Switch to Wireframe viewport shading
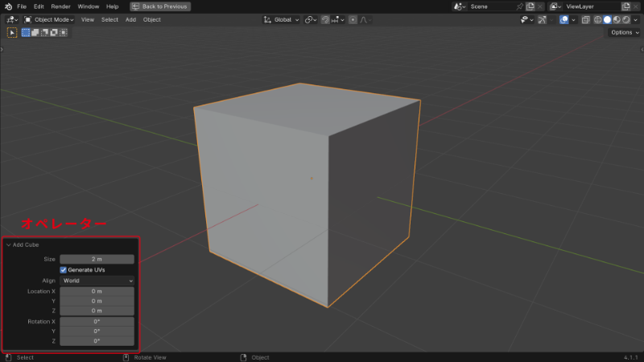Screen dimensions: 644x362 pos(599,19)
